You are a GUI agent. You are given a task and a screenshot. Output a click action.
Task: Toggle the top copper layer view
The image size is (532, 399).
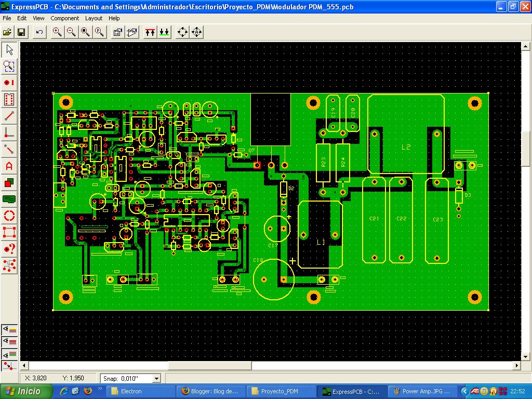(150, 32)
